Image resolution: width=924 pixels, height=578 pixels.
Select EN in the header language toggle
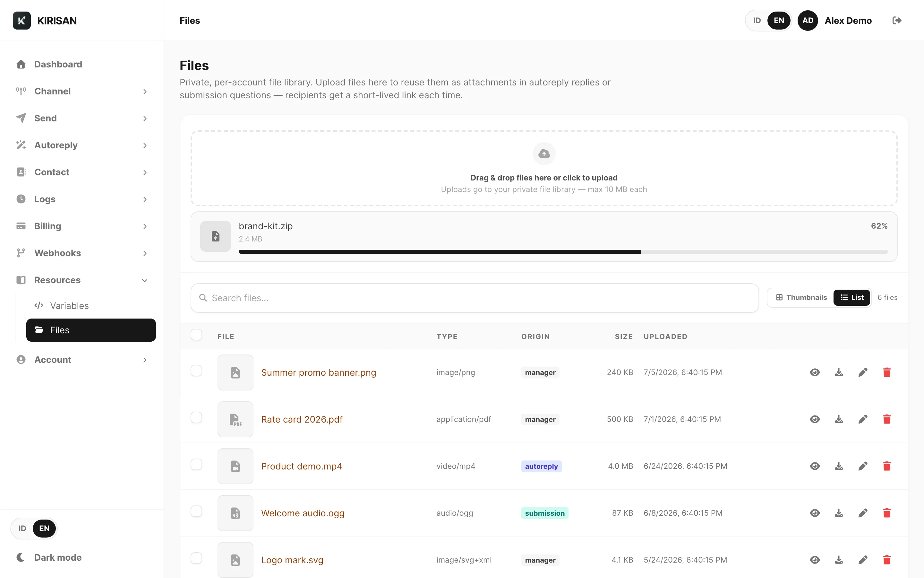point(779,21)
